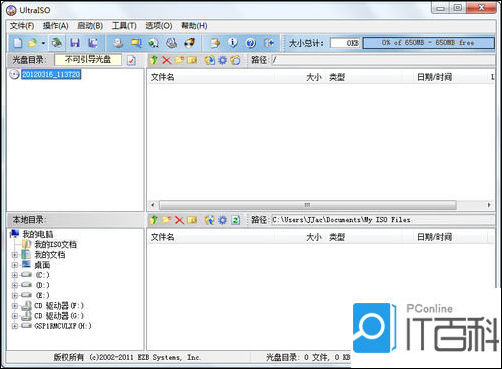Click the Make CD/DVD Image icon
The width and height of the screenshot is (502, 369).
point(118,43)
